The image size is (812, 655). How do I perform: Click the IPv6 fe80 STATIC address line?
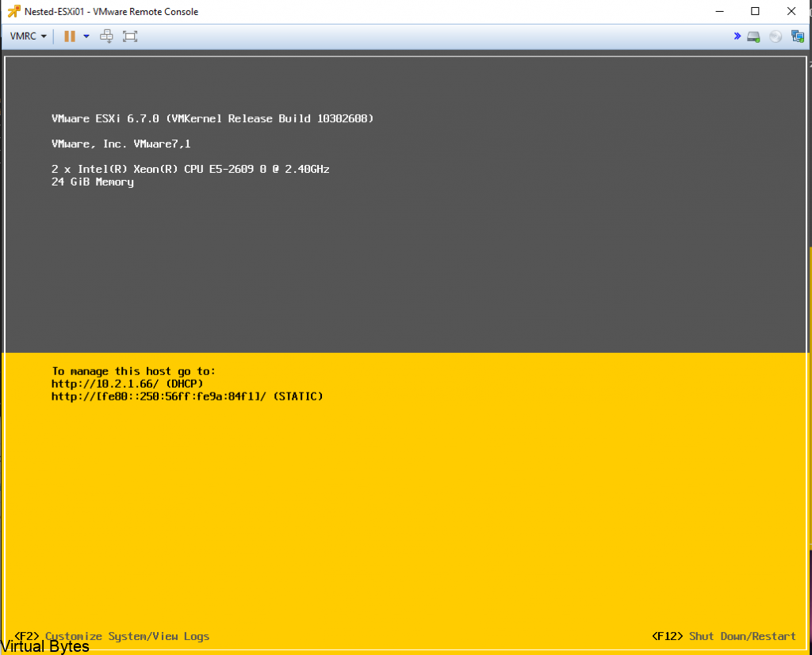pyautogui.click(x=187, y=396)
